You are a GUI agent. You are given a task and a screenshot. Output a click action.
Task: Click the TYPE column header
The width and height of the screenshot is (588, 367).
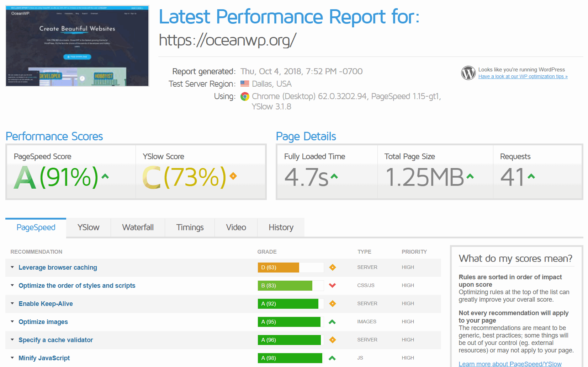pos(365,252)
